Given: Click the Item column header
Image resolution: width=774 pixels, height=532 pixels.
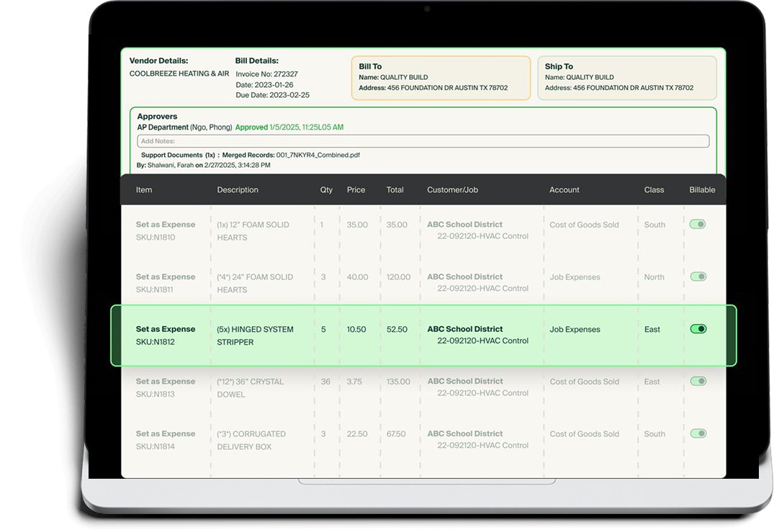Looking at the screenshot, I should coord(144,190).
